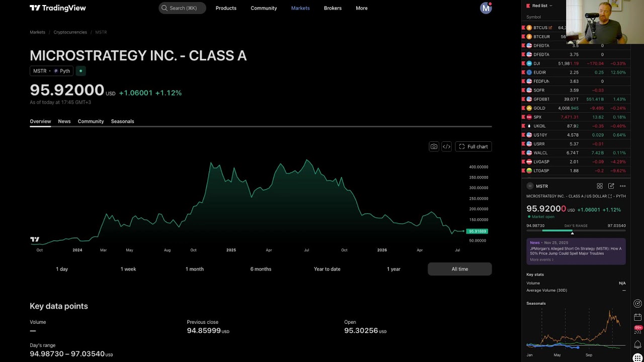The width and height of the screenshot is (644, 362).
Task: Open the More menu
Action: (x=361, y=8)
